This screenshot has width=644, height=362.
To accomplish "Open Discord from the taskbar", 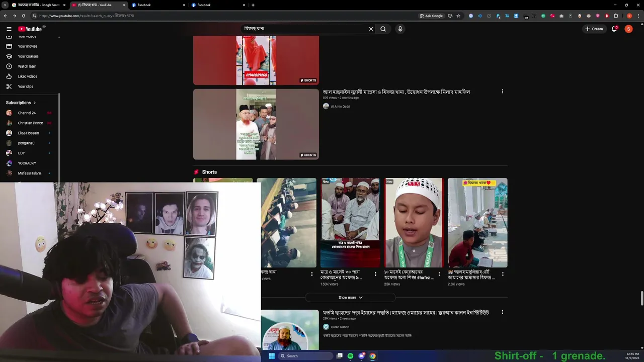I will pos(361,356).
